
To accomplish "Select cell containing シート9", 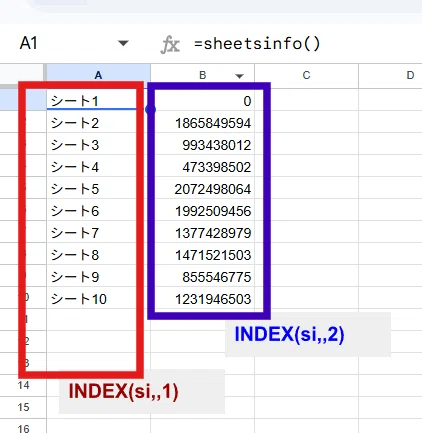I will pos(98,276).
